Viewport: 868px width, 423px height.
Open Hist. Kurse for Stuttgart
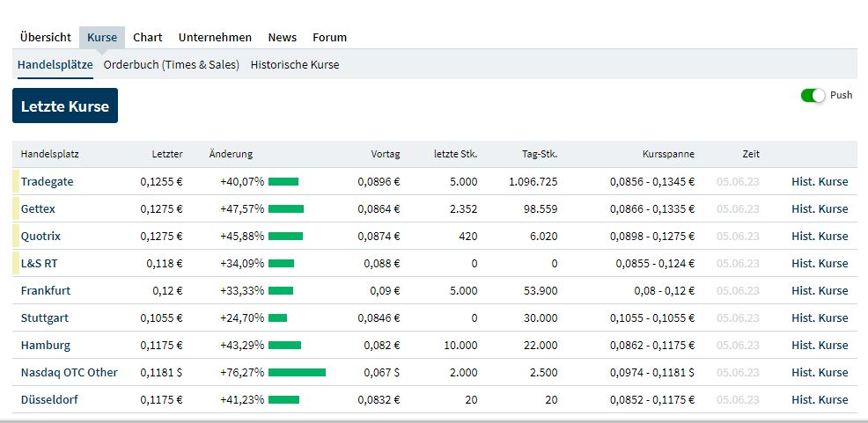(820, 317)
